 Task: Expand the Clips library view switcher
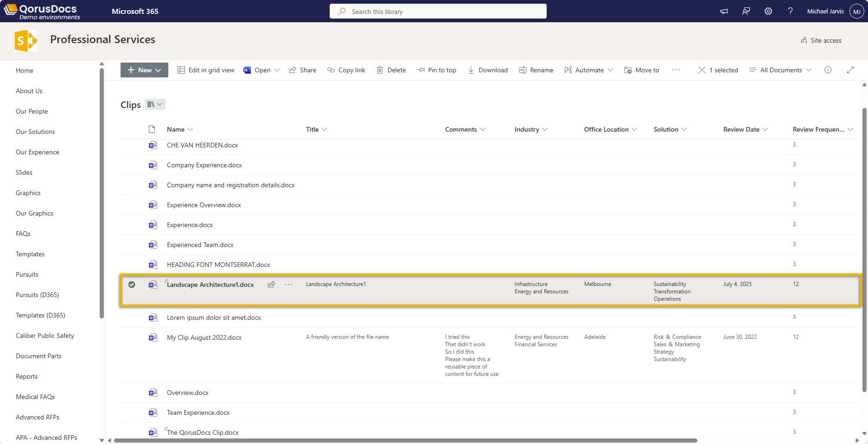(155, 105)
